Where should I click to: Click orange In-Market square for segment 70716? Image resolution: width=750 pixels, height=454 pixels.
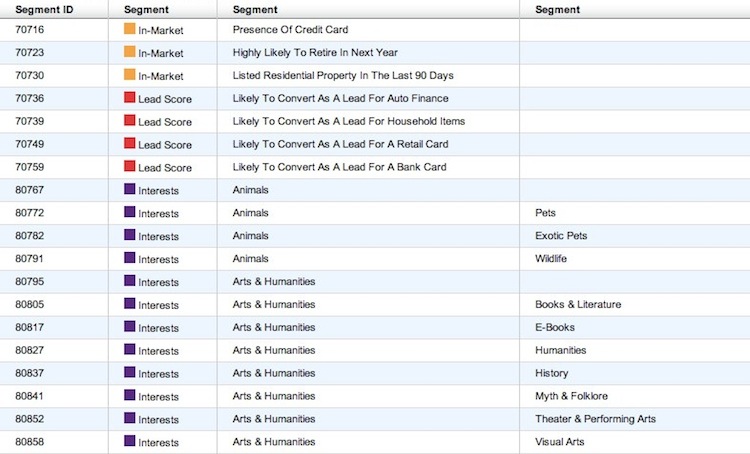pyautogui.click(x=130, y=29)
